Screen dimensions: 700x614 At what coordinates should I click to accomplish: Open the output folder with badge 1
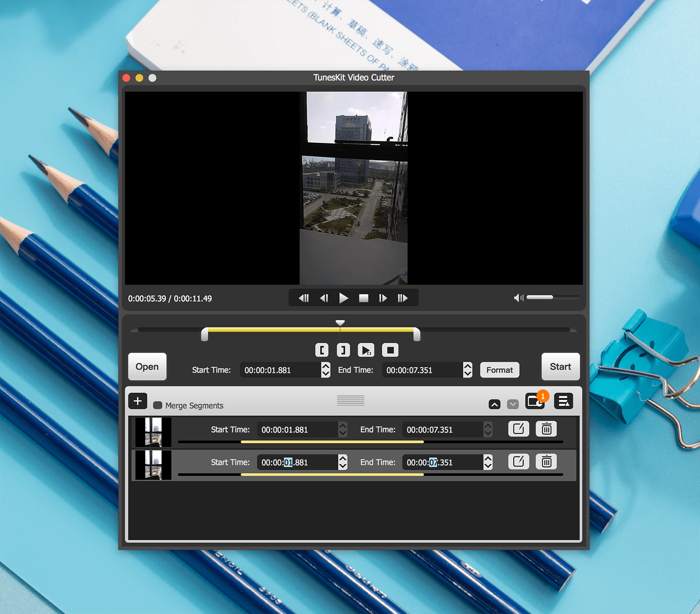[x=535, y=401]
